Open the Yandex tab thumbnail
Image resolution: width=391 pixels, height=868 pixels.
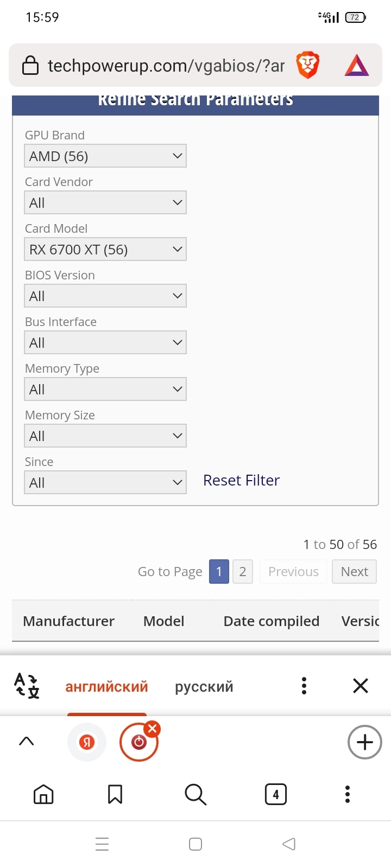87,742
